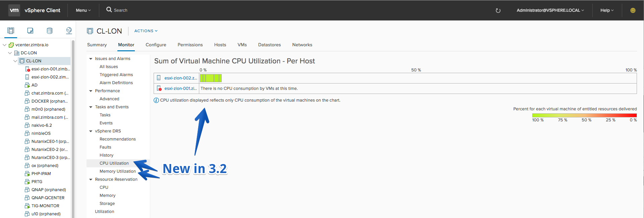Open VMs and Templates inventory view icon
This screenshot has height=218, width=644.
[x=30, y=31]
